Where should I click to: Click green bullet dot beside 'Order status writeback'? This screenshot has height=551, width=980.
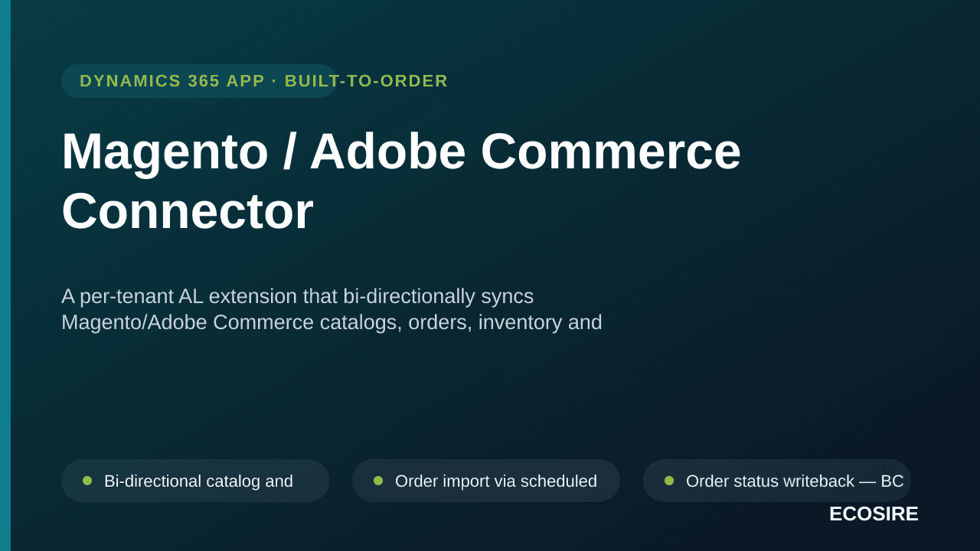669,481
